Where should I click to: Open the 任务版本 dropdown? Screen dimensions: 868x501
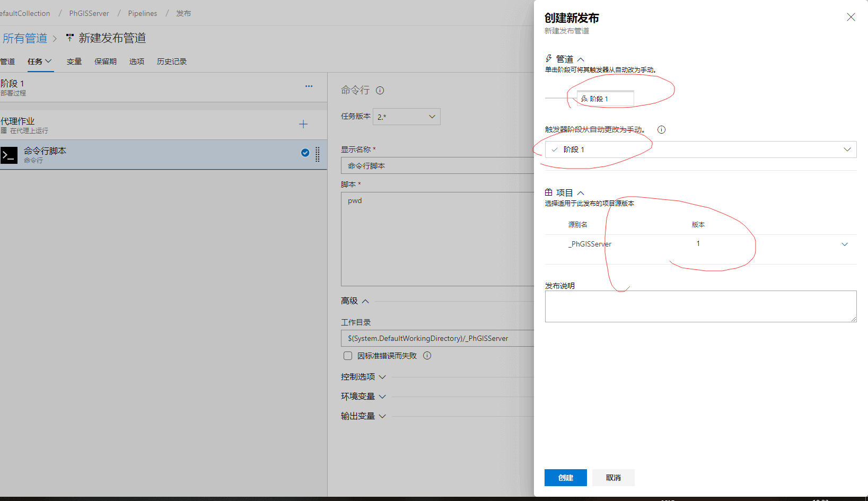[407, 117]
